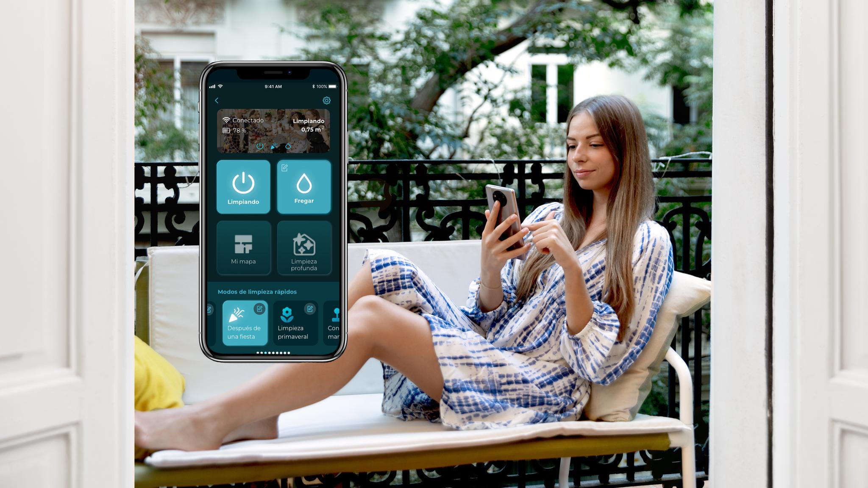
Task: Tap the Fregar water drop icon
Action: click(303, 183)
